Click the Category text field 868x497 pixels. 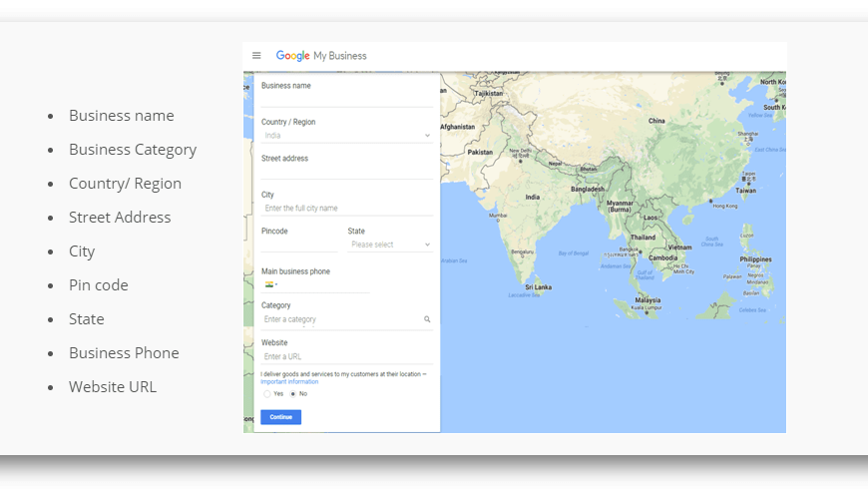tap(339, 320)
